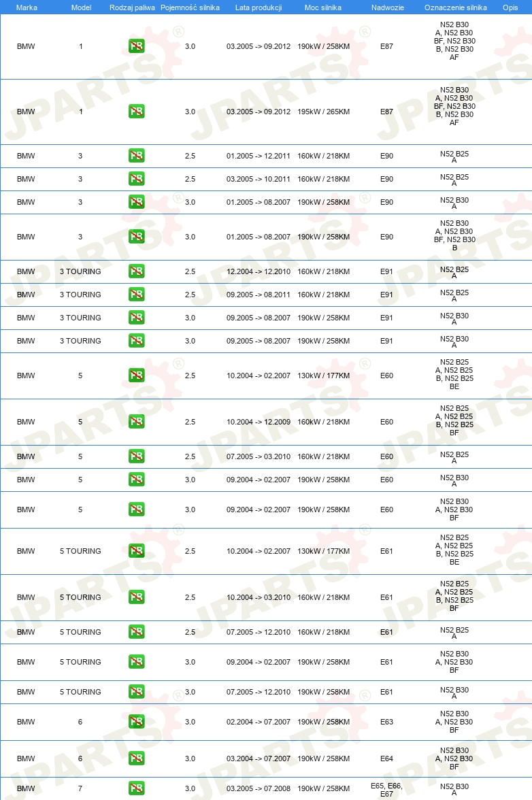Click fuel icon in 3 Touring row 12.2004->12.2010
The width and height of the screenshot is (532, 800).
pyautogui.click(x=136, y=271)
